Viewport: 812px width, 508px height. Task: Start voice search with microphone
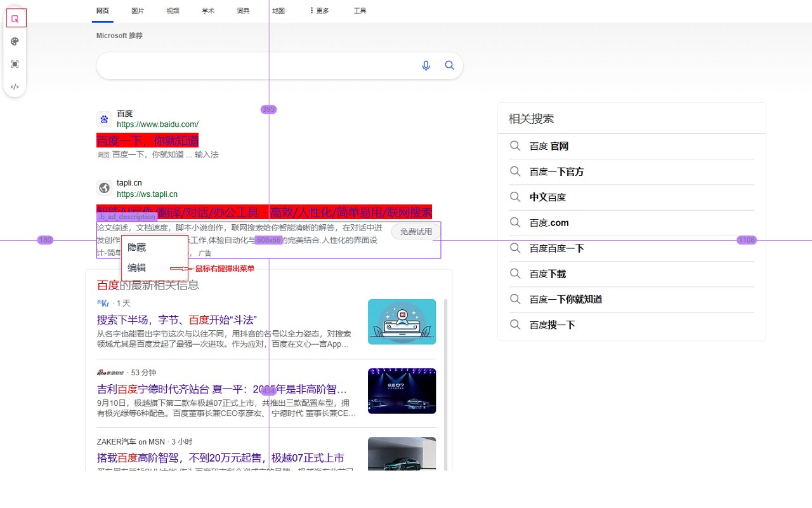pyautogui.click(x=426, y=65)
